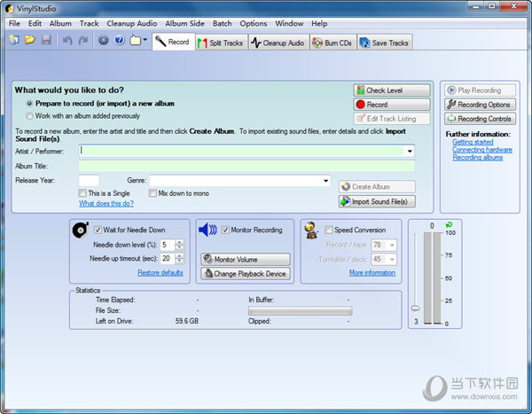Increase Needle up timeout value
The image size is (532, 414).
(179, 256)
